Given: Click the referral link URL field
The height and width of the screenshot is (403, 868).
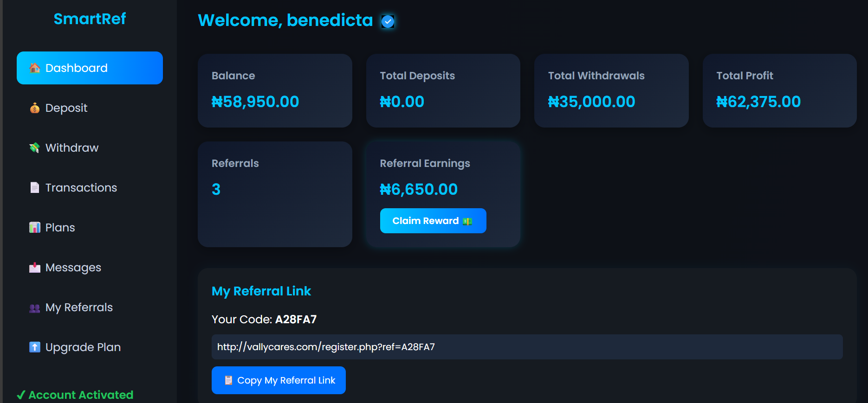Looking at the screenshot, I should click(527, 347).
